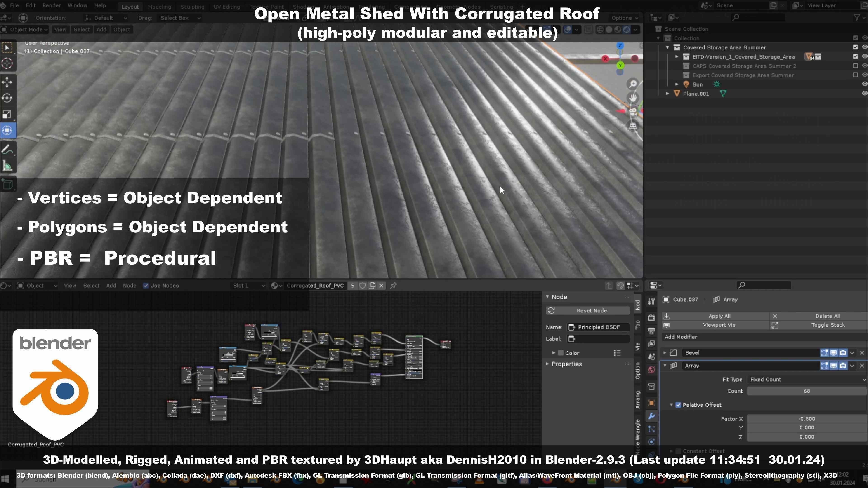Expand the node Properties section
Viewport: 868px width, 488px height.
click(x=547, y=364)
